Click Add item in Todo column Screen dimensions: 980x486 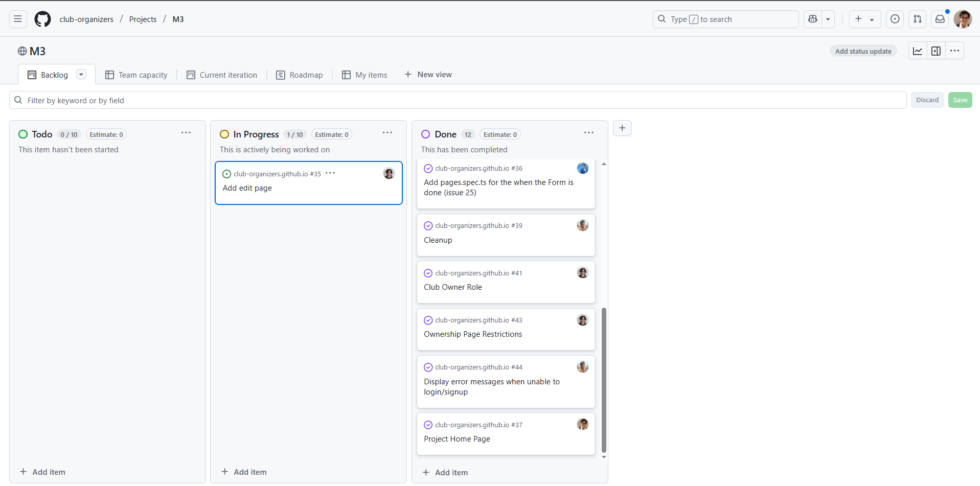click(43, 472)
